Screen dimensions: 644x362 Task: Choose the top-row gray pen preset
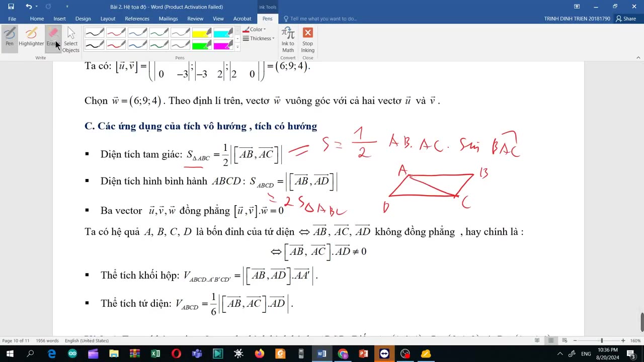180,34
